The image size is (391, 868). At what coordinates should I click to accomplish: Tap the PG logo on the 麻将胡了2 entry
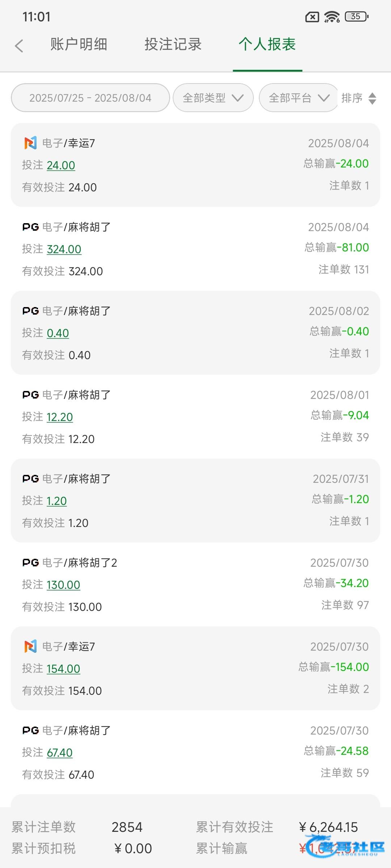point(30,563)
